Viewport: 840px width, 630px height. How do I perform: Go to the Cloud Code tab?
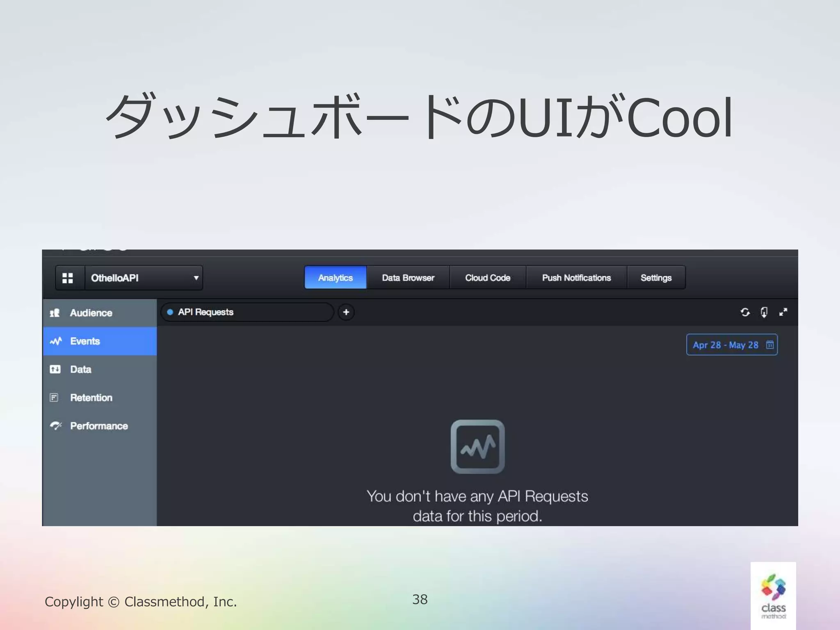tap(488, 278)
